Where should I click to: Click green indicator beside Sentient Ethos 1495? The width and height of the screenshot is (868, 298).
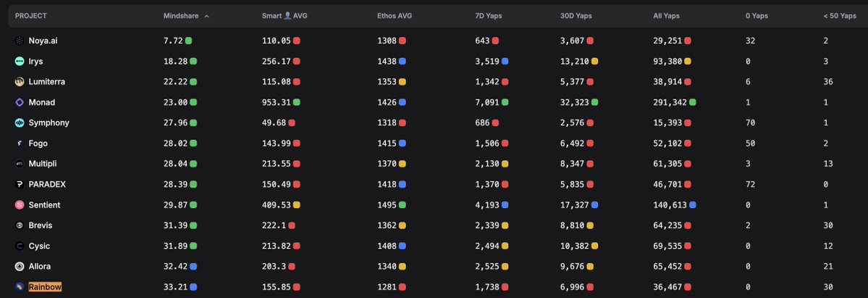(x=403, y=204)
